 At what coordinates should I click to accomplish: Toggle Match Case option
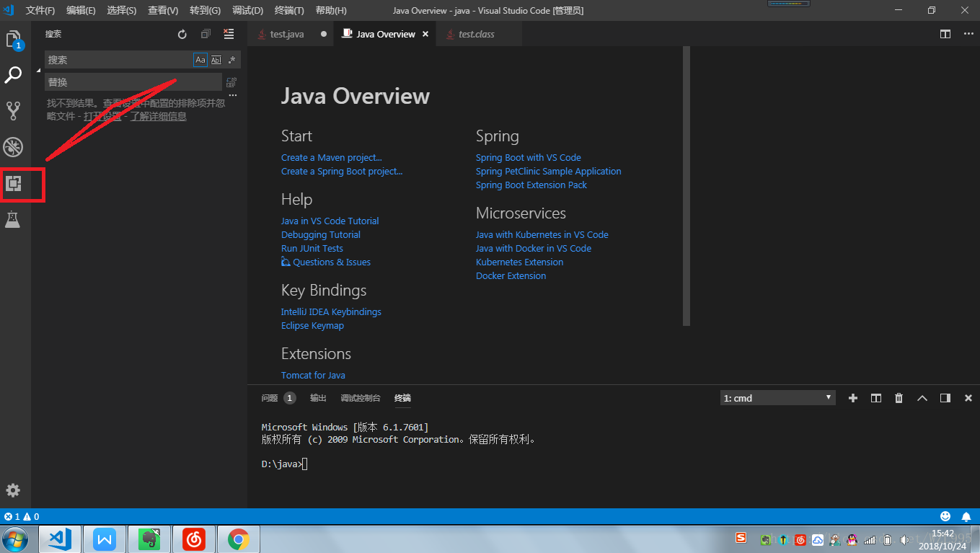(x=200, y=60)
